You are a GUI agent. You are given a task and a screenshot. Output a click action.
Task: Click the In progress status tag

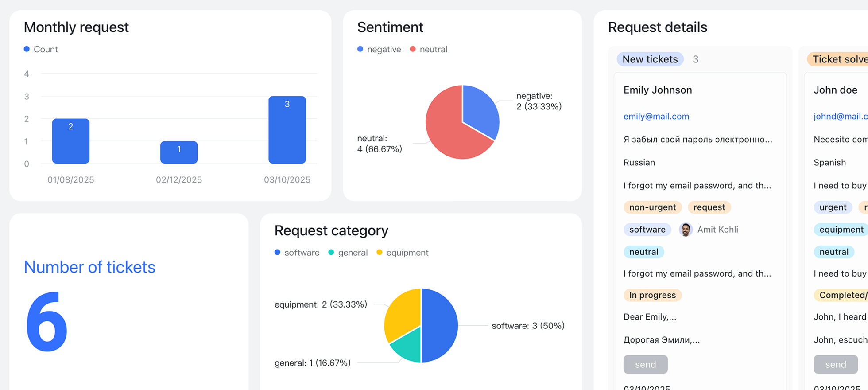coord(652,295)
